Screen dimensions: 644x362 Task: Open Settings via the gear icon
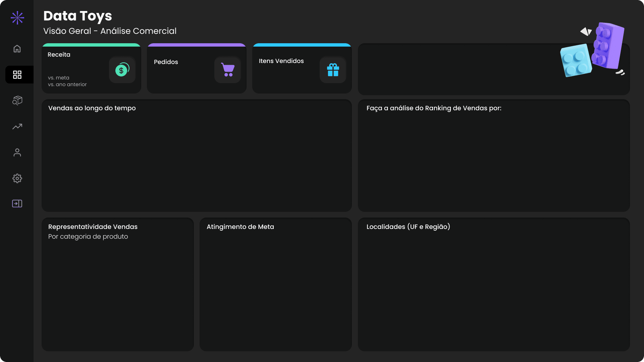click(x=17, y=178)
